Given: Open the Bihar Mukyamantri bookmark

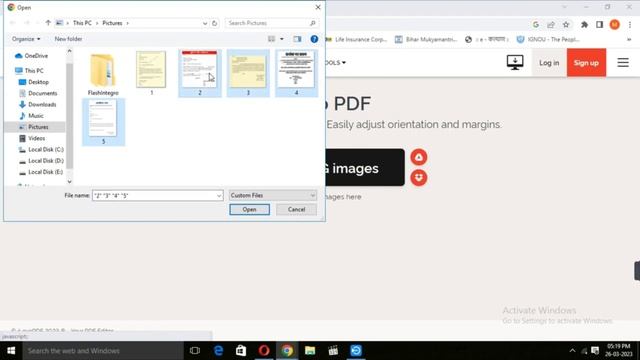Looking at the screenshot, I should pyautogui.click(x=427, y=40).
